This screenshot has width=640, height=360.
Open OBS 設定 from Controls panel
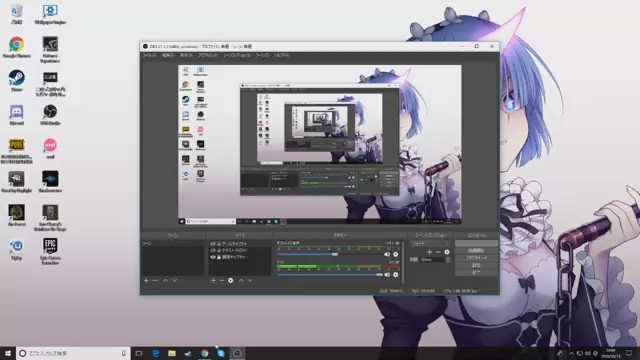476,265
